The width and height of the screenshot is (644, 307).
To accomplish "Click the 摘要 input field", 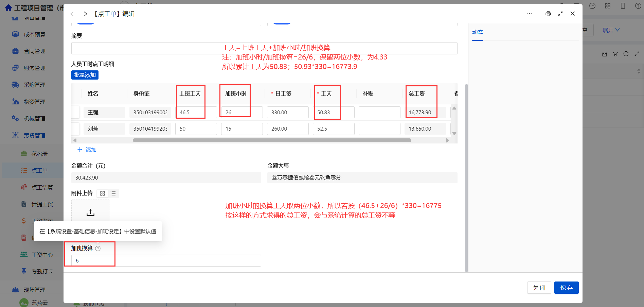I will 264,48.
